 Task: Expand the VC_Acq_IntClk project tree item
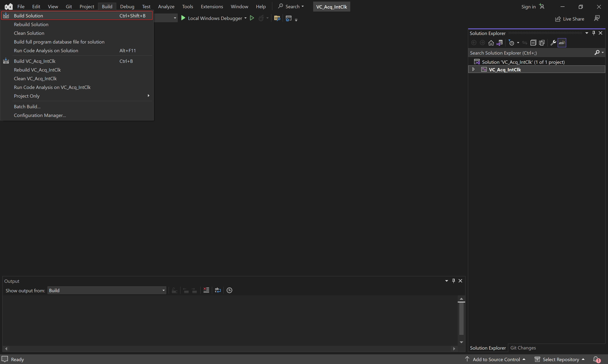(x=473, y=69)
